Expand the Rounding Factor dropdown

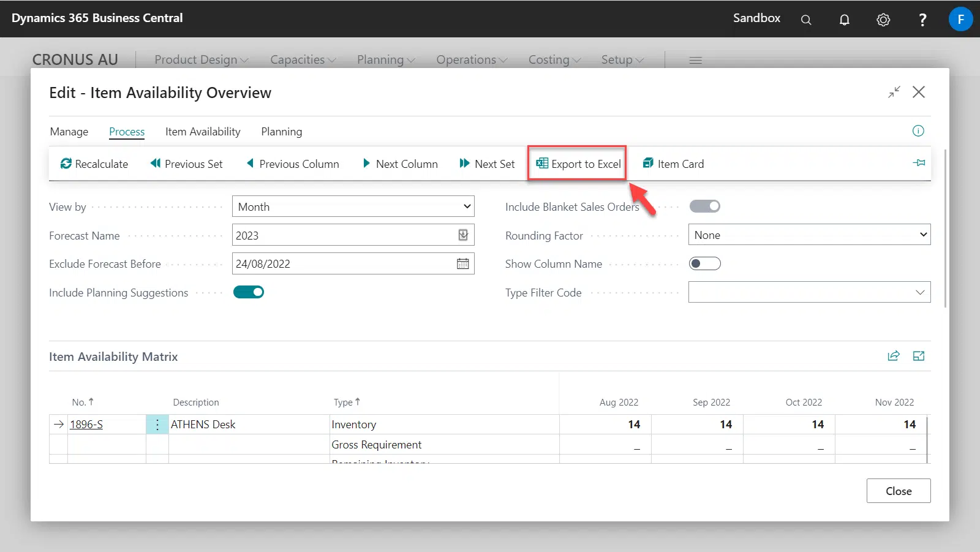[809, 235]
